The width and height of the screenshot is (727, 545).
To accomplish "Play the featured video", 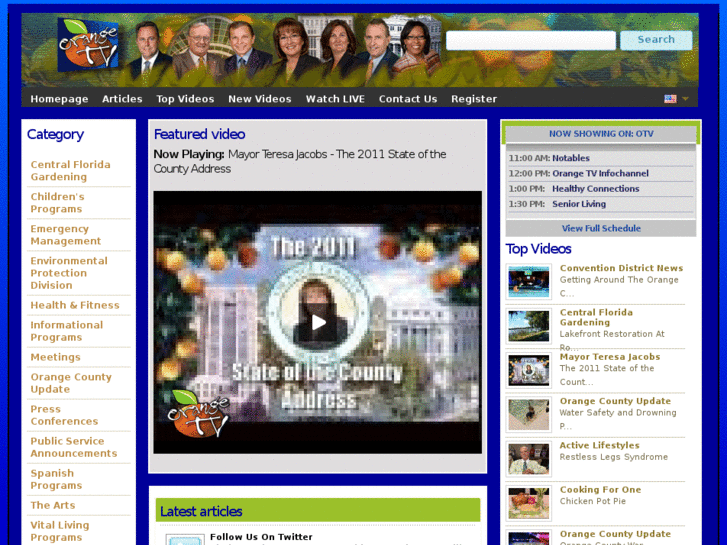I will coord(318,322).
